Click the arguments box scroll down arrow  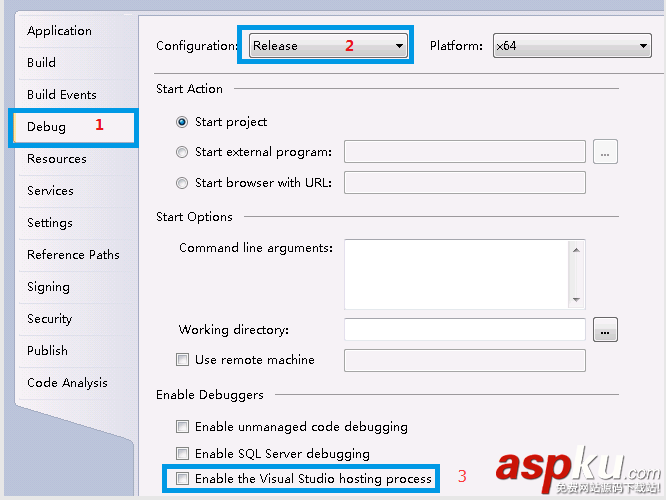tap(576, 299)
